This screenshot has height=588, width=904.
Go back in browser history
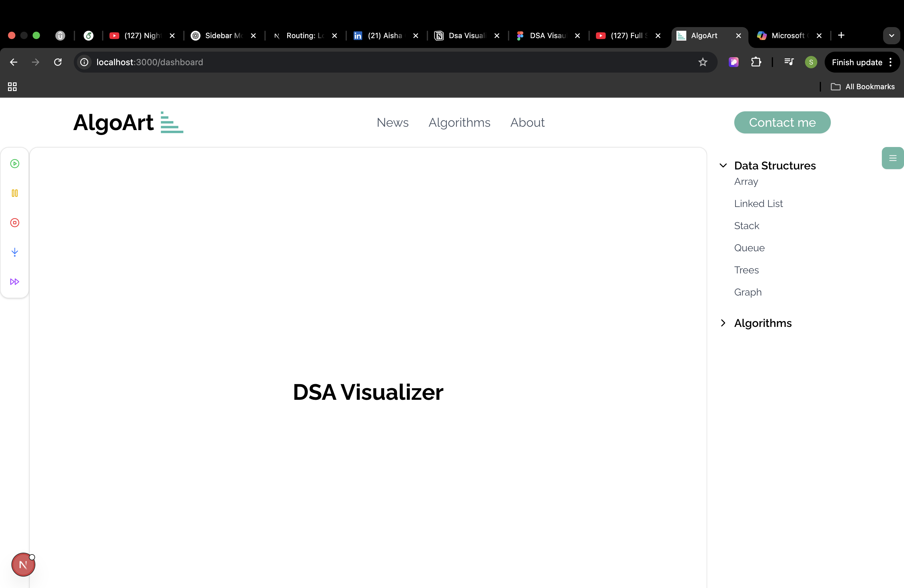pyautogui.click(x=14, y=62)
